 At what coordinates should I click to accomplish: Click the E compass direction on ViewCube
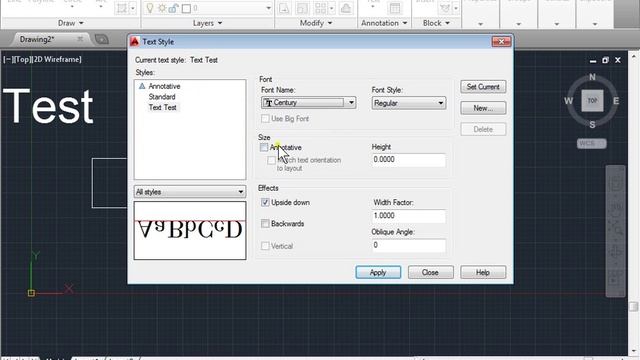pyautogui.click(x=616, y=100)
